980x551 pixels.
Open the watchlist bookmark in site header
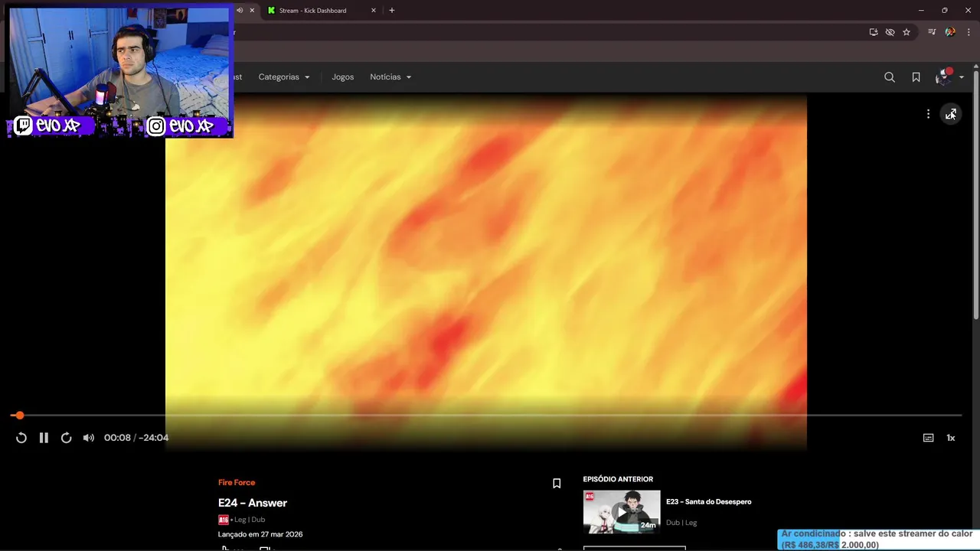coord(916,77)
